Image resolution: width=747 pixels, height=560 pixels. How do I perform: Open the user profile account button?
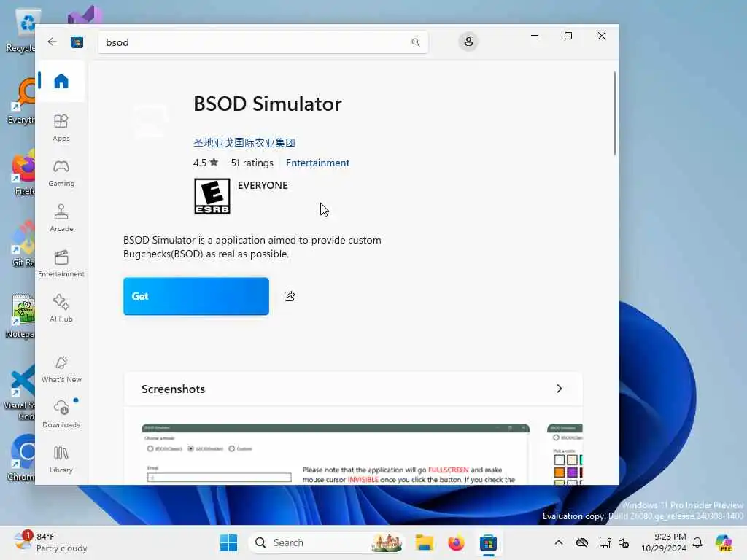pyautogui.click(x=468, y=42)
